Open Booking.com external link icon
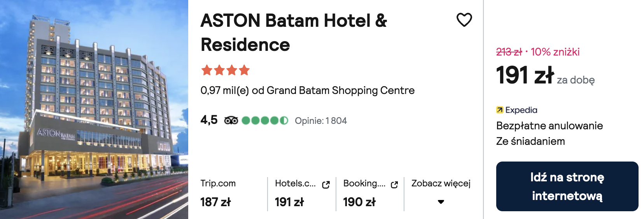 [x=394, y=185]
